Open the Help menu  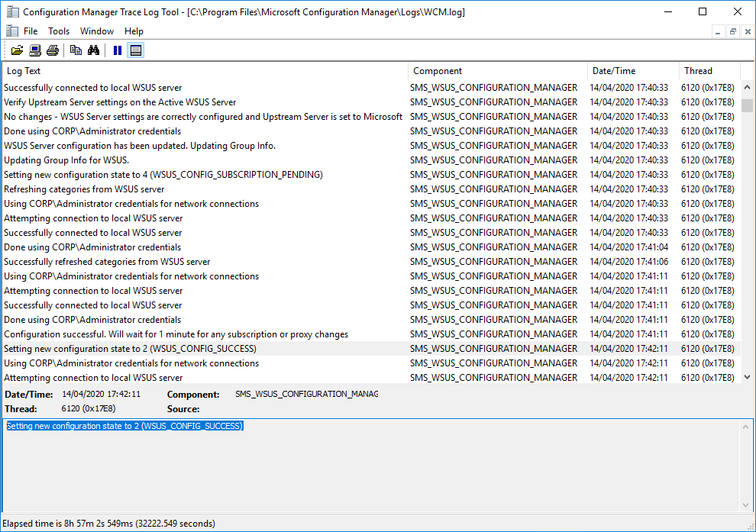(x=134, y=31)
